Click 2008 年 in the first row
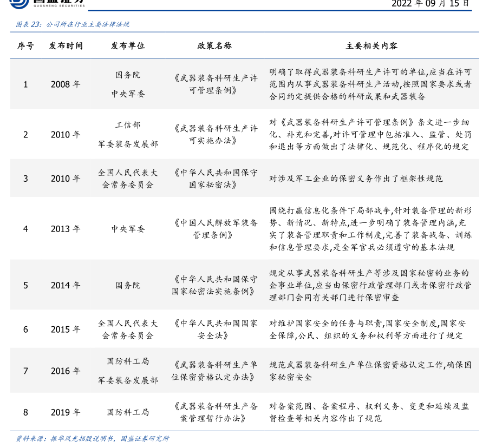 coord(66,84)
